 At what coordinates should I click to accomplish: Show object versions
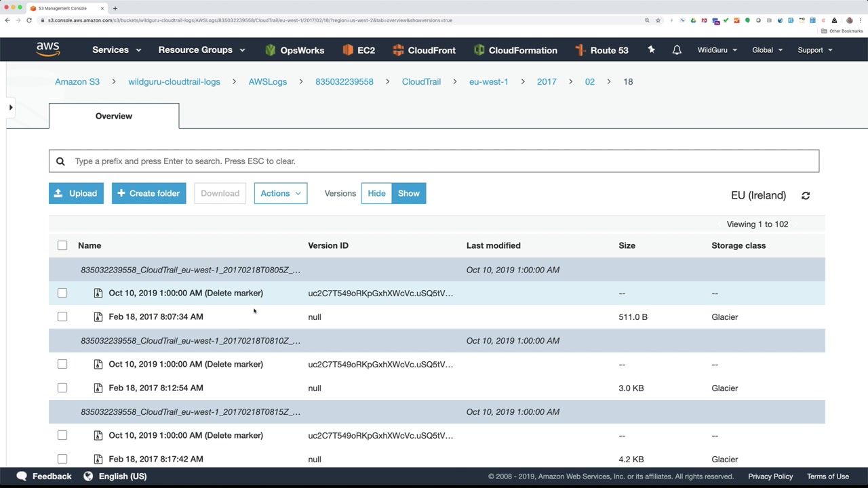[409, 193]
